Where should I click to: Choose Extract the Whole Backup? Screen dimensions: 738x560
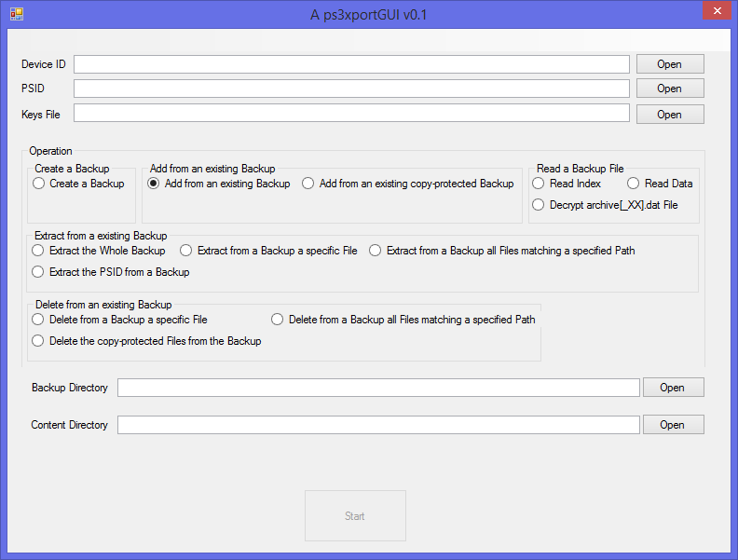38,251
